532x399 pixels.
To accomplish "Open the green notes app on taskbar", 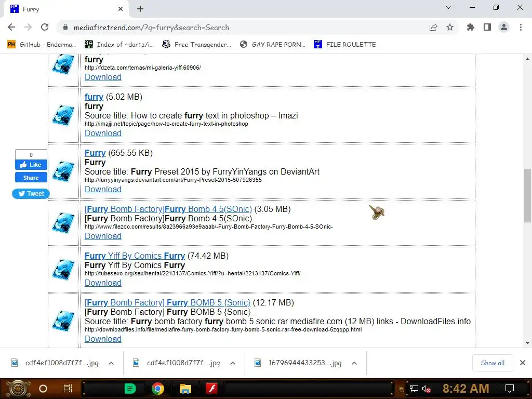I will click(x=130, y=389).
